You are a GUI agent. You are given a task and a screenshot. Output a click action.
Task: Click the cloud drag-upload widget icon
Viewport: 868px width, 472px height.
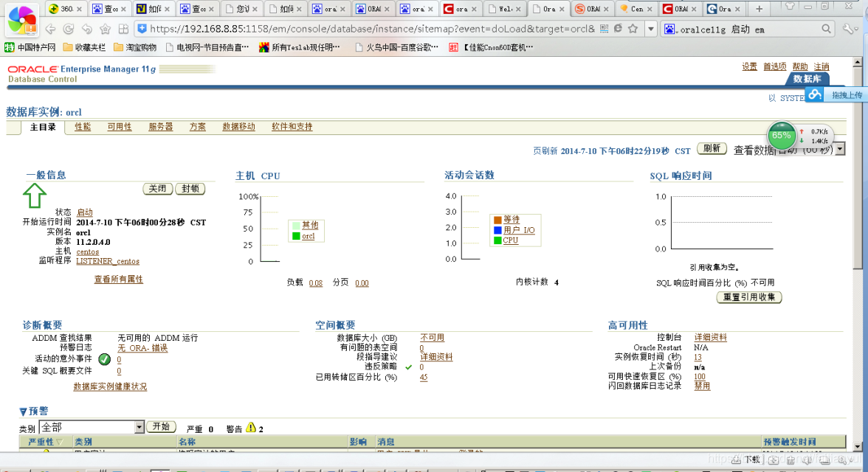tap(814, 94)
